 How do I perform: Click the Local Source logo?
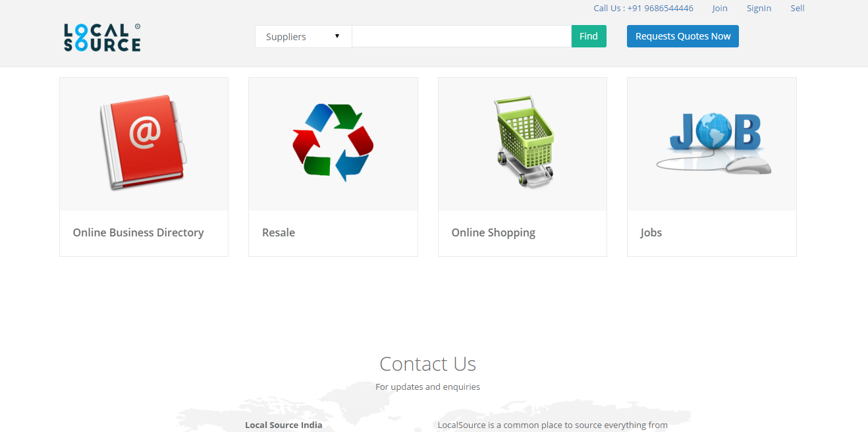coord(102,38)
